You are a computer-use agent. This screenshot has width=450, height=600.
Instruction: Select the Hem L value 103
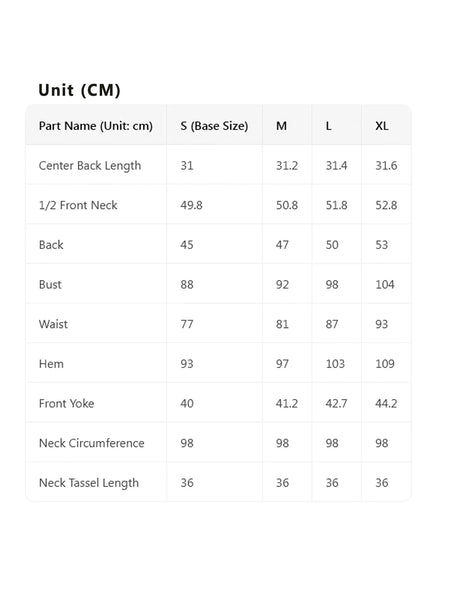(335, 364)
